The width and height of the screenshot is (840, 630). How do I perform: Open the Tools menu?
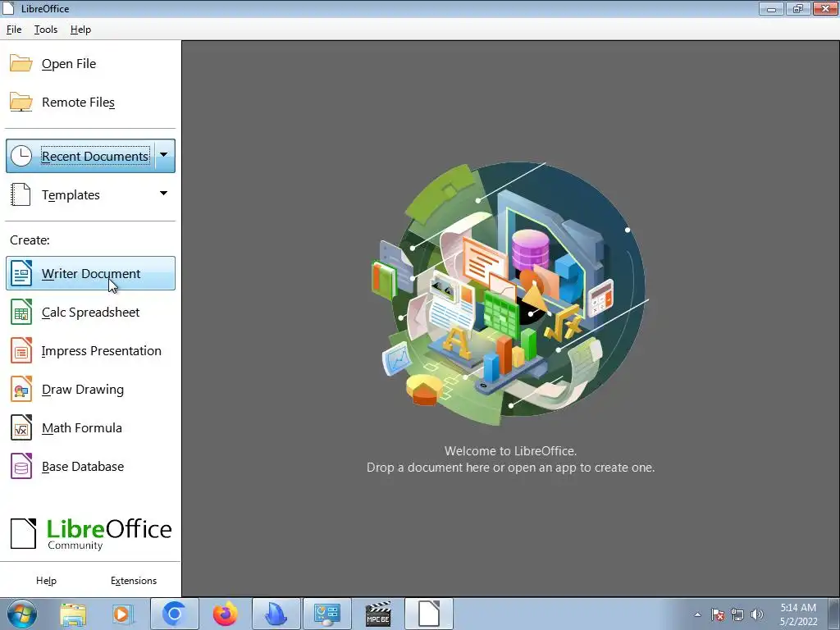click(x=46, y=30)
